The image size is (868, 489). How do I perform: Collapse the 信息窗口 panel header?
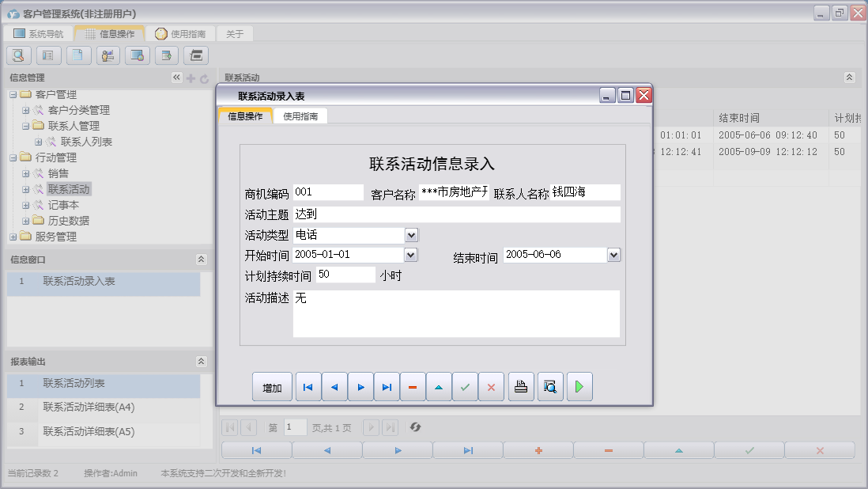point(200,259)
